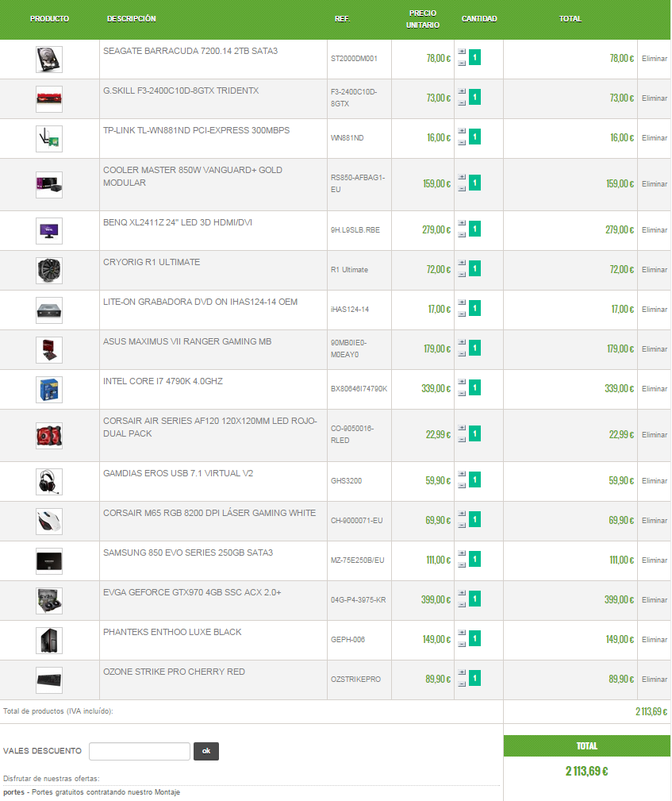
Task: Click Eliminar for EVGA GeForce GTX970
Action: tap(654, 599)
